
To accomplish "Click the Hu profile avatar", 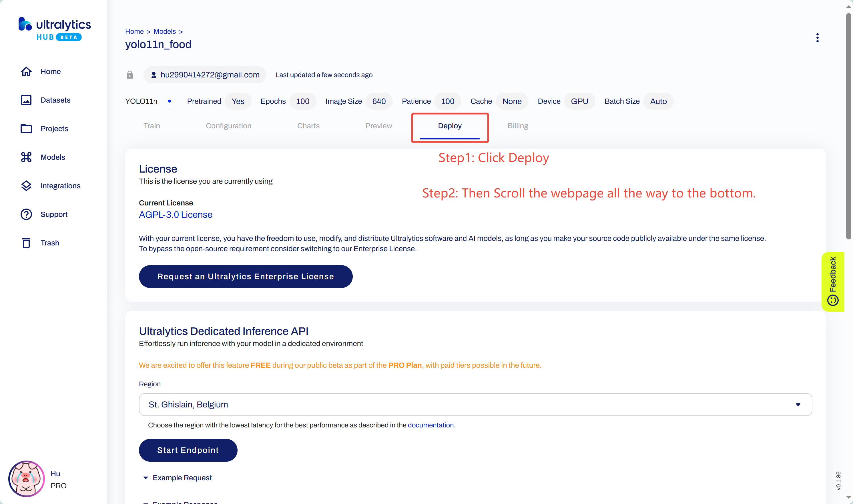I will (26, 479).
